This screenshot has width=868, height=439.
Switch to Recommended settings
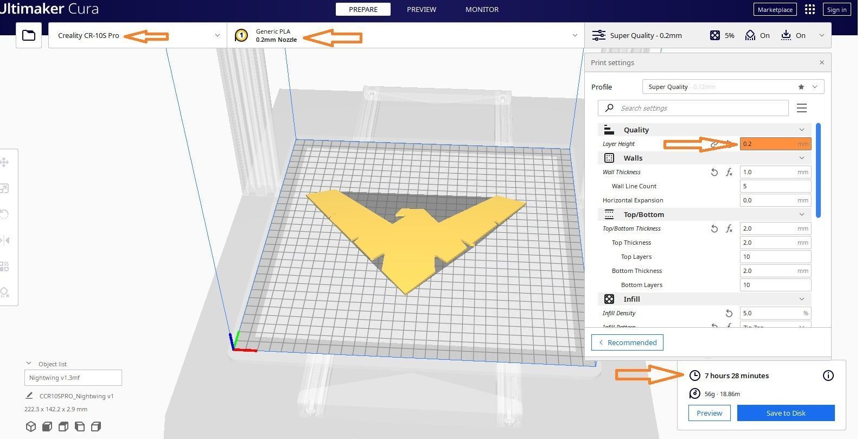tap(627, 342)
